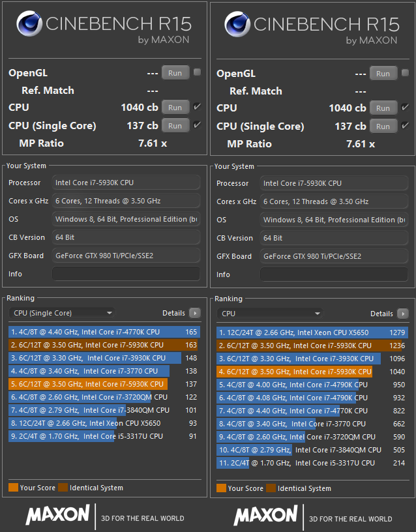Toggle CPU Single Core checkbox in right window
This screenshot has width=416, height=532.
point(405,126)
